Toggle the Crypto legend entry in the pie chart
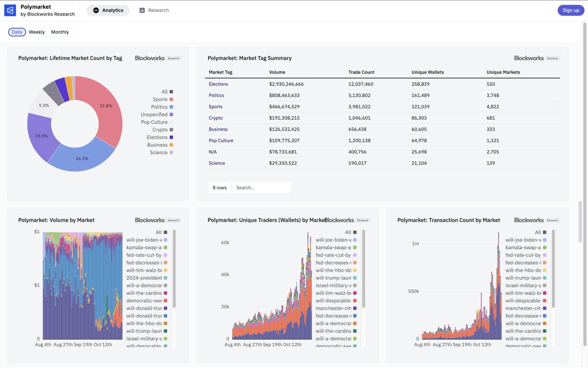The width and height of the screenshot is (588, 368). [x=163, y=130]
